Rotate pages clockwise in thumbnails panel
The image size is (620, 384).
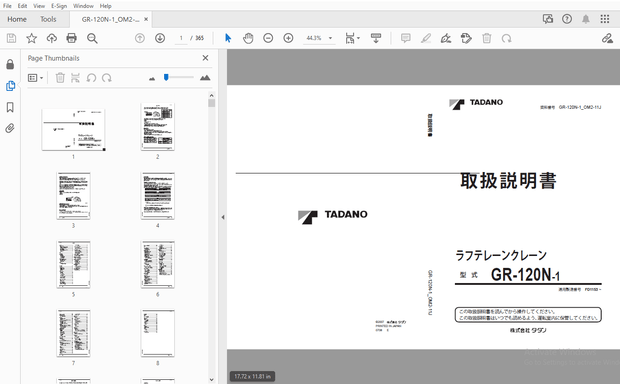pos(107,78)
